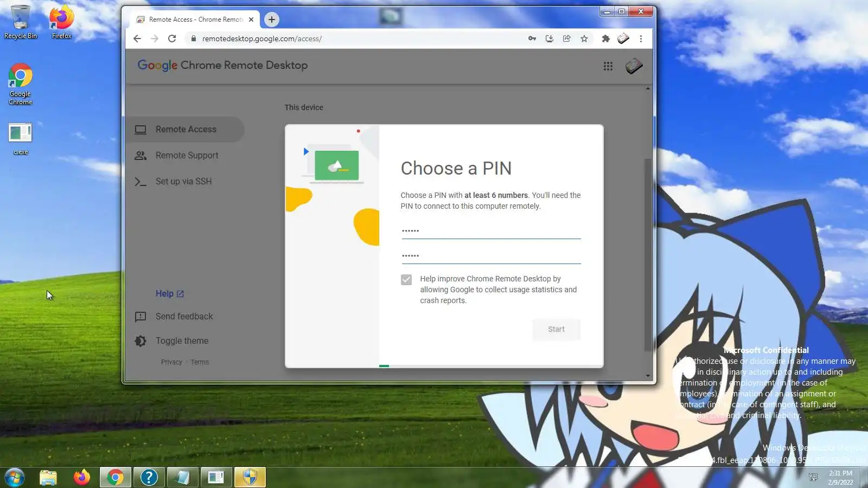Open the Google apps grid

[608, 66]
